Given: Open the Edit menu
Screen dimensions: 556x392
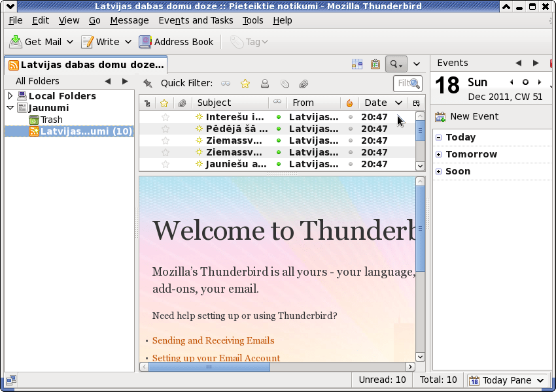Looking at the screenshot, I should click(41, 20).
